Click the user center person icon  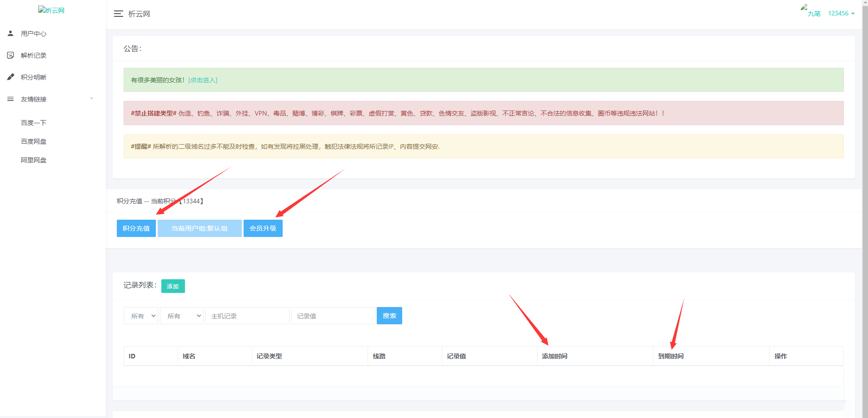click(10, 33)
